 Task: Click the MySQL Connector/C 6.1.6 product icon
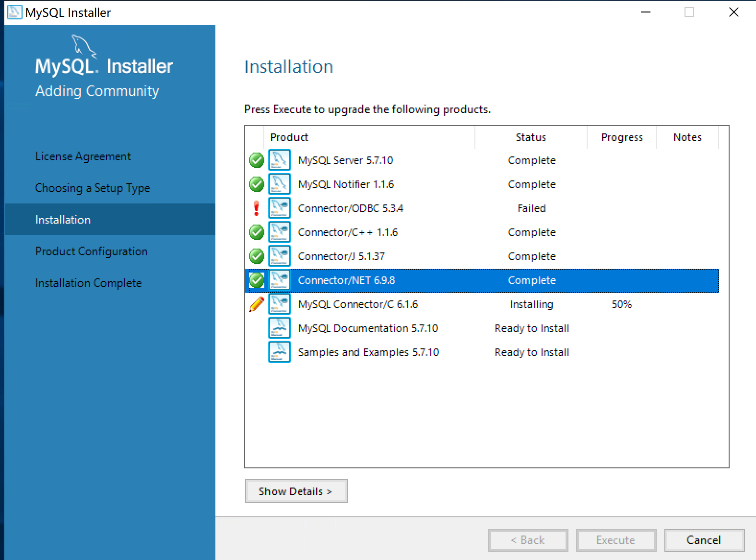280,304
